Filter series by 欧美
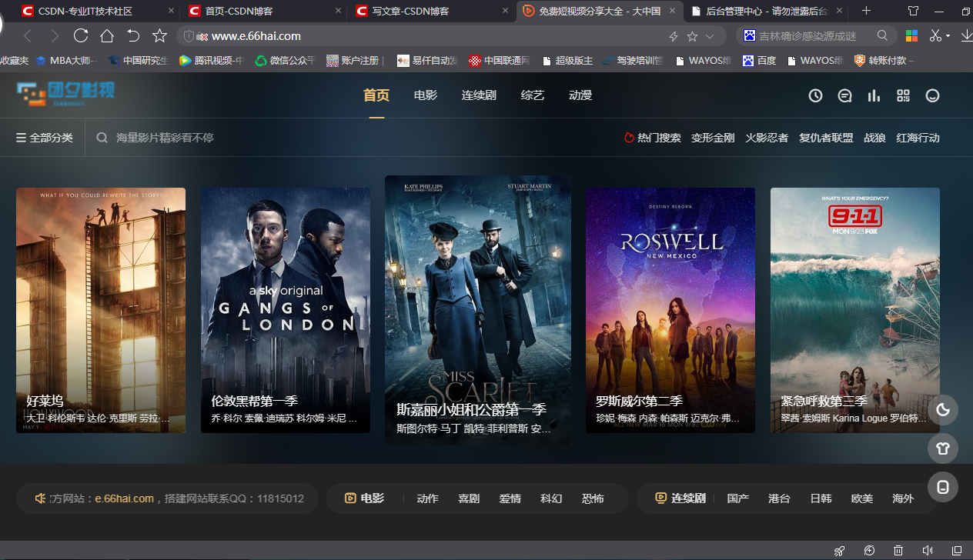 862,498
